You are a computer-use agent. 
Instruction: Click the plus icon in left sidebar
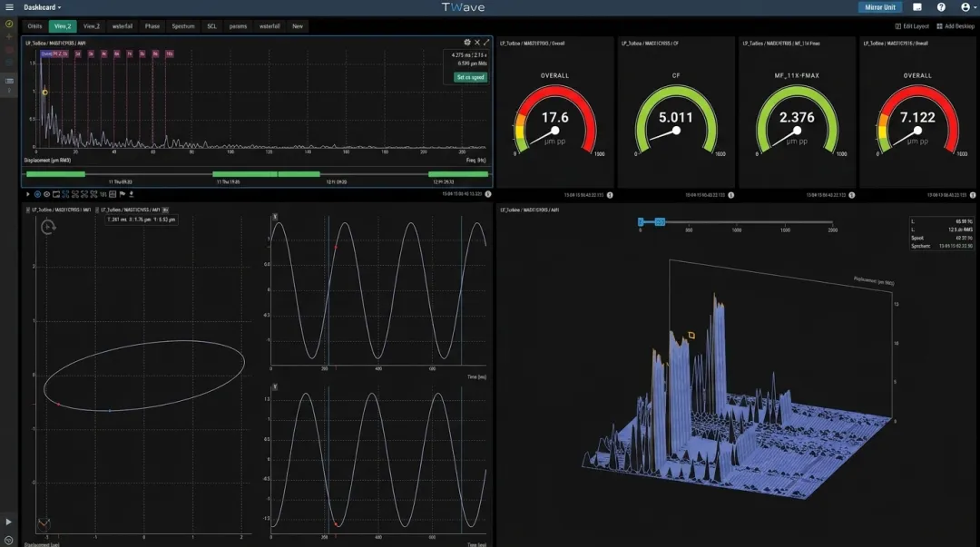coord(9,37)
